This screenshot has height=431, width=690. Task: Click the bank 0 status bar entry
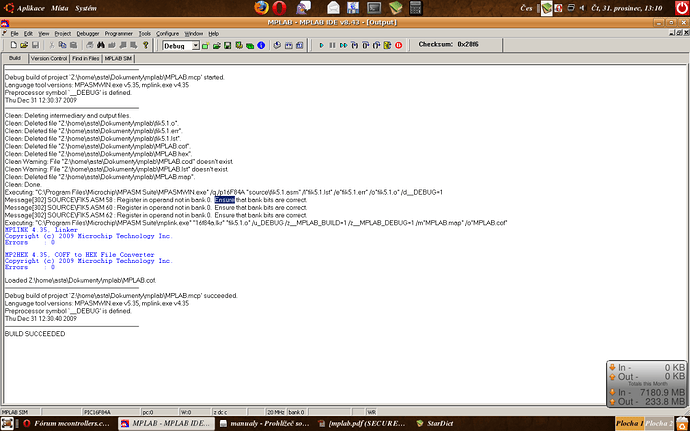coord(297,412)
